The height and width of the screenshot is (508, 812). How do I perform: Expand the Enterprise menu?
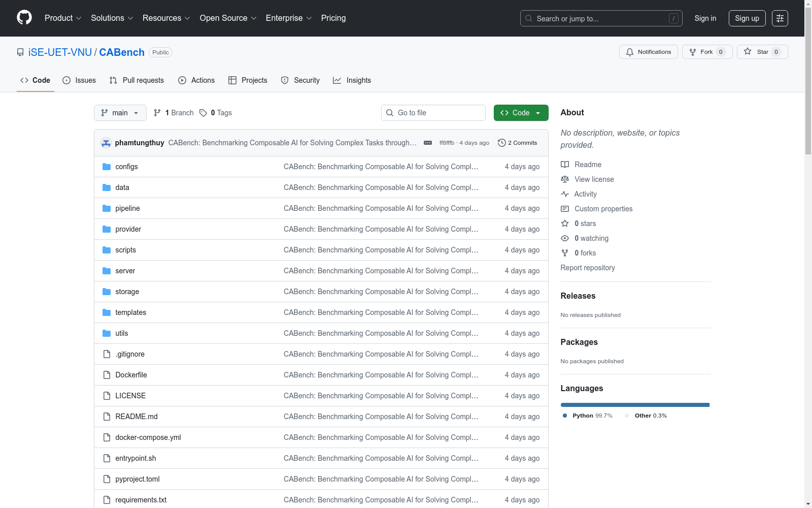[289, 18]
